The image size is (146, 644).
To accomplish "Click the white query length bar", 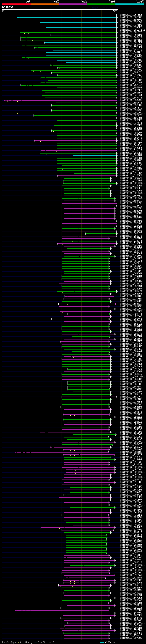I will click(x=60, y=9).
